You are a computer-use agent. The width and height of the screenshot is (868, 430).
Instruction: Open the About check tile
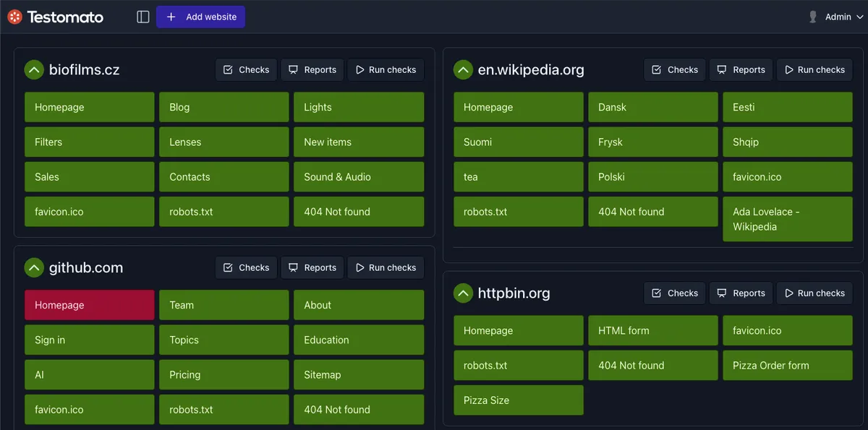(359, 305)
